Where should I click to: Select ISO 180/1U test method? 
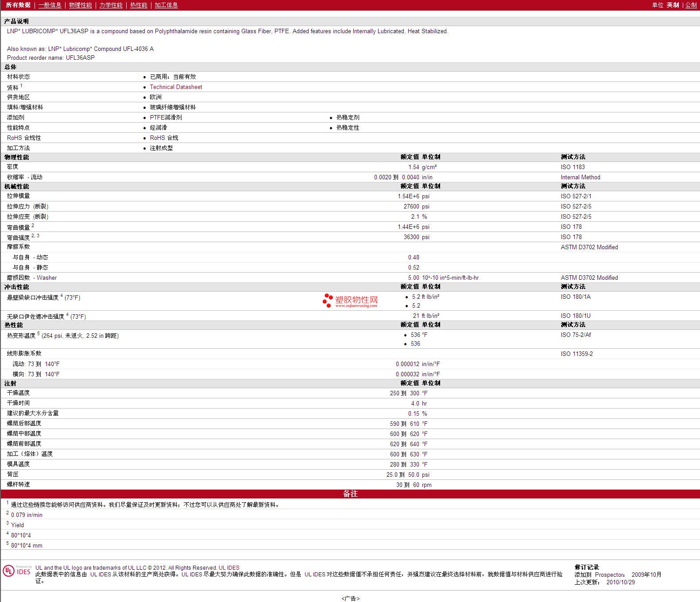pos(576,316)
